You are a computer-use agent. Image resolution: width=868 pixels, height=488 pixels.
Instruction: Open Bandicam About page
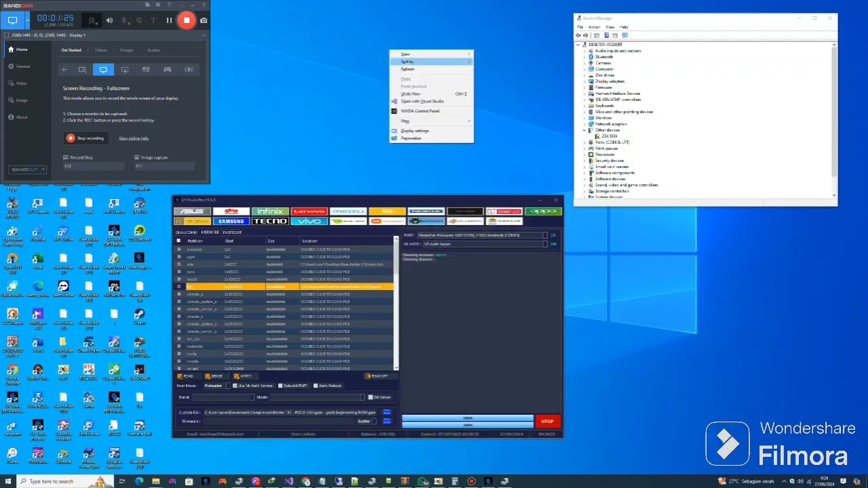pos(18,117)
